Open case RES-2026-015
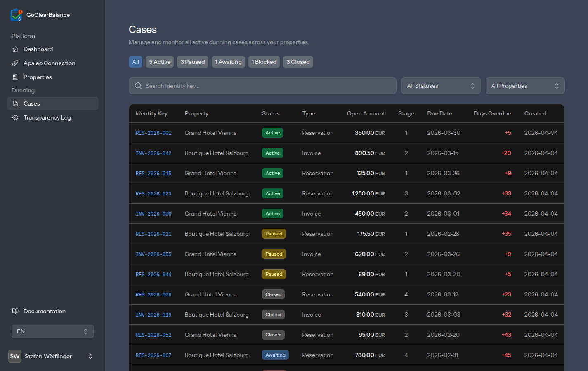The width and height of the screenshot is (588, 371). [153, 174]
